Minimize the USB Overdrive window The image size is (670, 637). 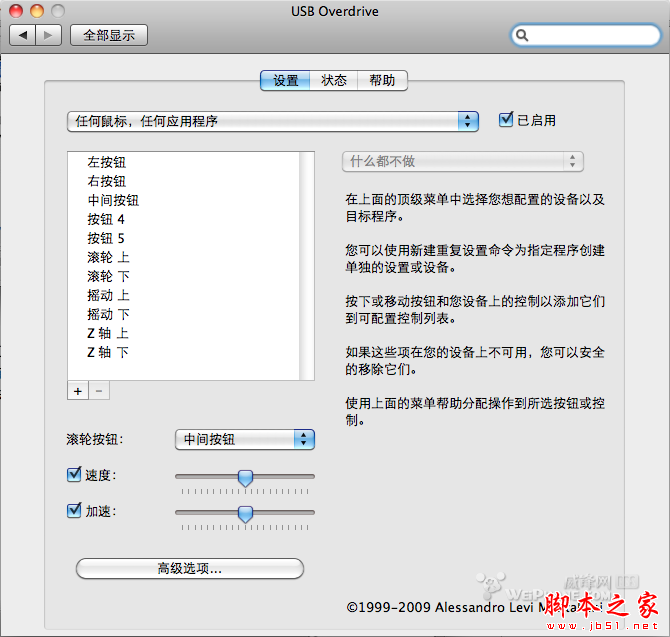37,11
